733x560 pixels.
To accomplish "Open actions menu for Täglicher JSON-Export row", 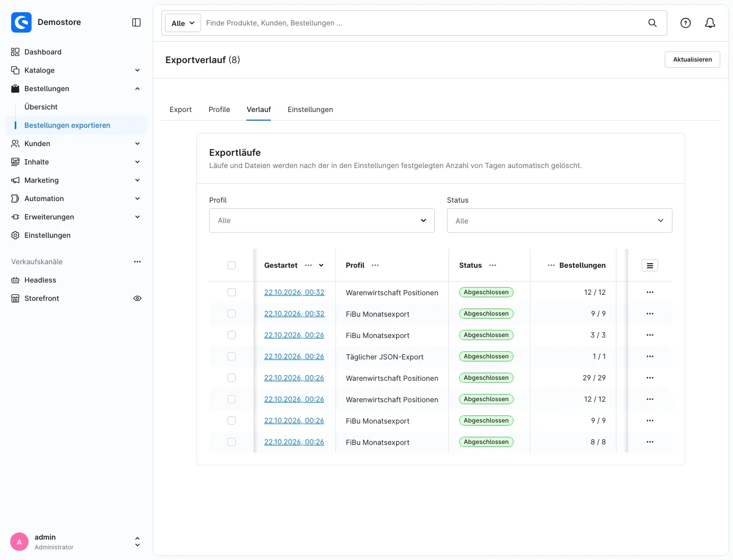I will point(650,356).
